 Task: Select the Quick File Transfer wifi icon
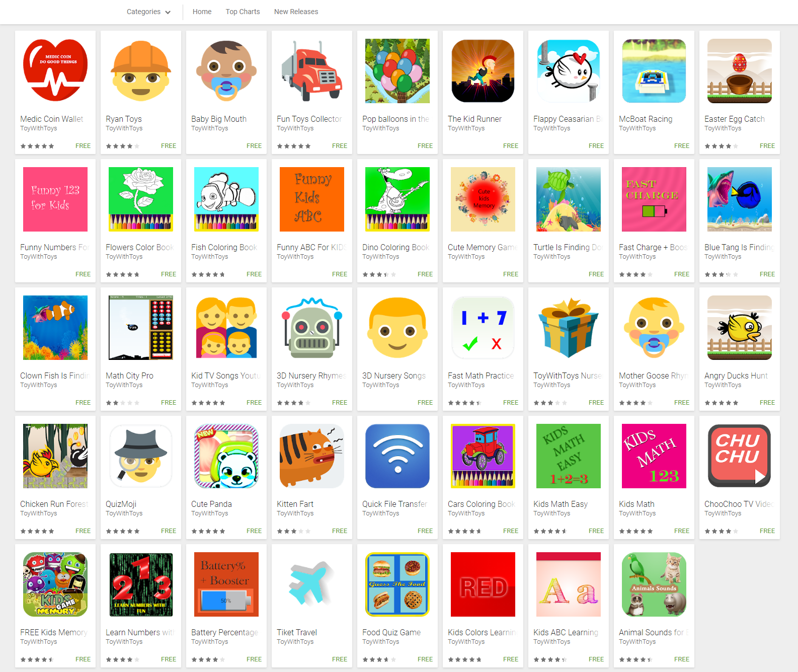click(397, 456)
